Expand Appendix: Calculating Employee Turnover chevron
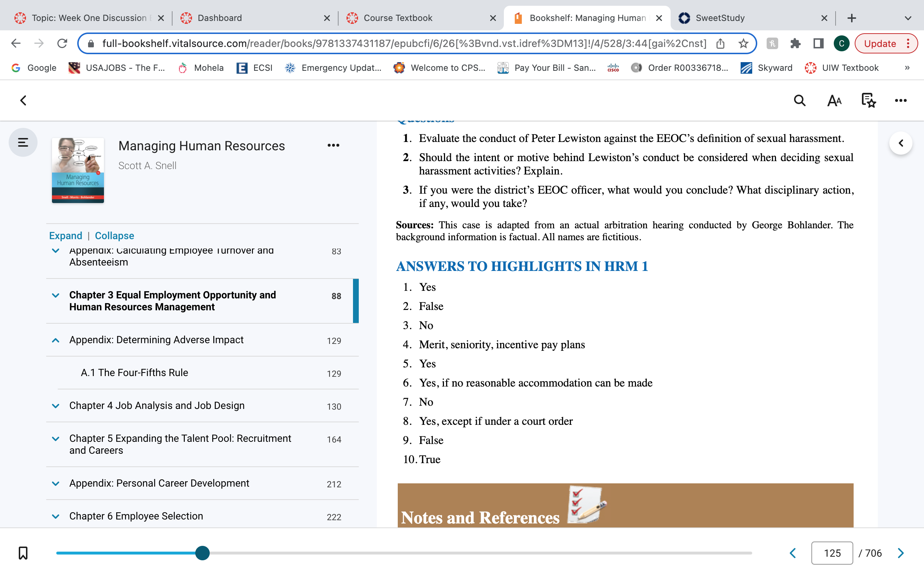The width and height of the screenshot is (924, 578). coord(55,251)
